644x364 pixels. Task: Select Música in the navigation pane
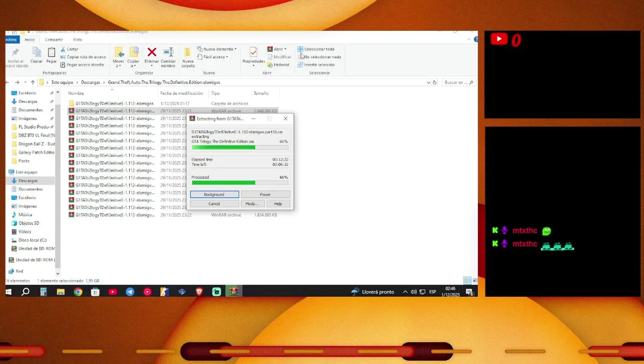pos(22,214)
